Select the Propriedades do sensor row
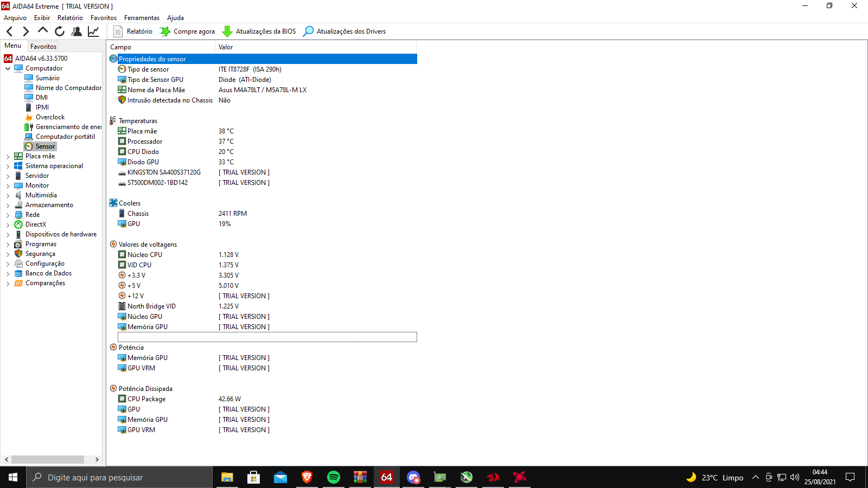 pyautogui.click(x=263, y=59)
